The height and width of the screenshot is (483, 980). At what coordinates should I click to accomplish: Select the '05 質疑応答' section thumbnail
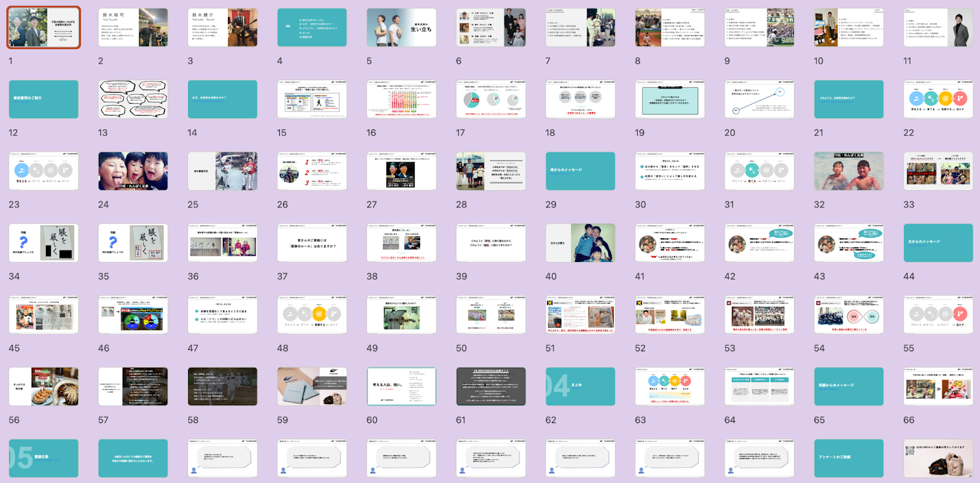(43, 458)
